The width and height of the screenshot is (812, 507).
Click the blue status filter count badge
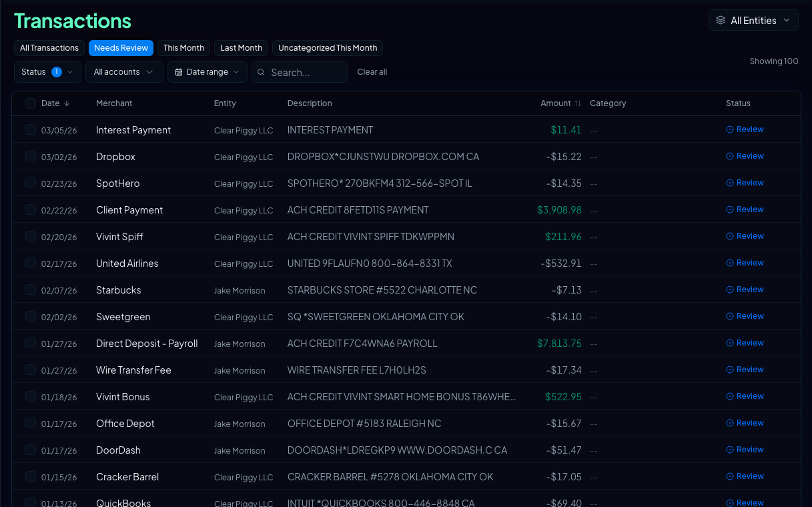pyautogui.click(x=57, y=72)
